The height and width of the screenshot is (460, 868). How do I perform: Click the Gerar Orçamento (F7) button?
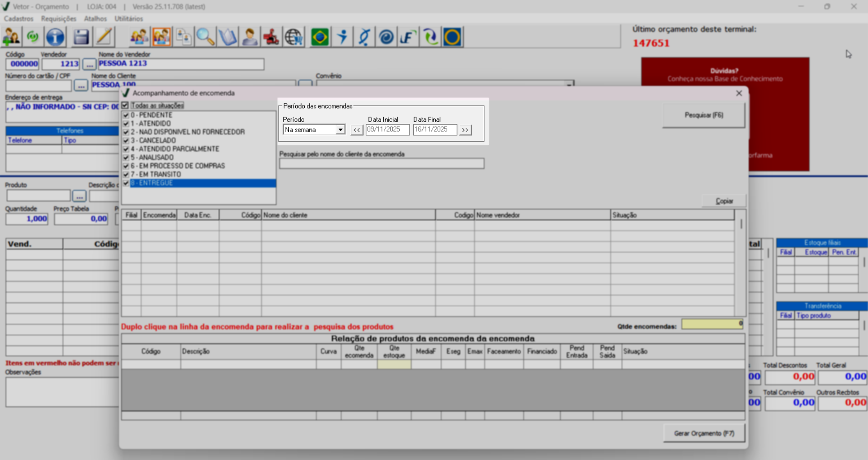[703, 433]
